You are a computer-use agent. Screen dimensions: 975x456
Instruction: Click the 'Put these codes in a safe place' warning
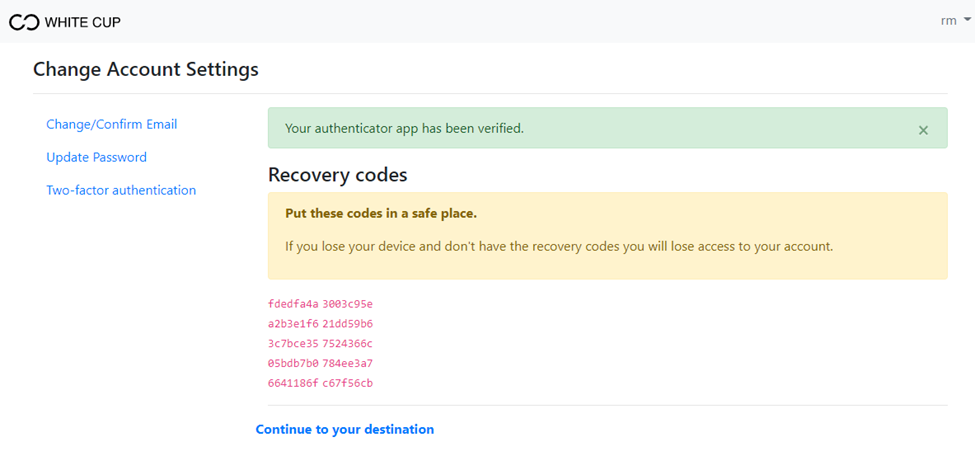point(381,214)
